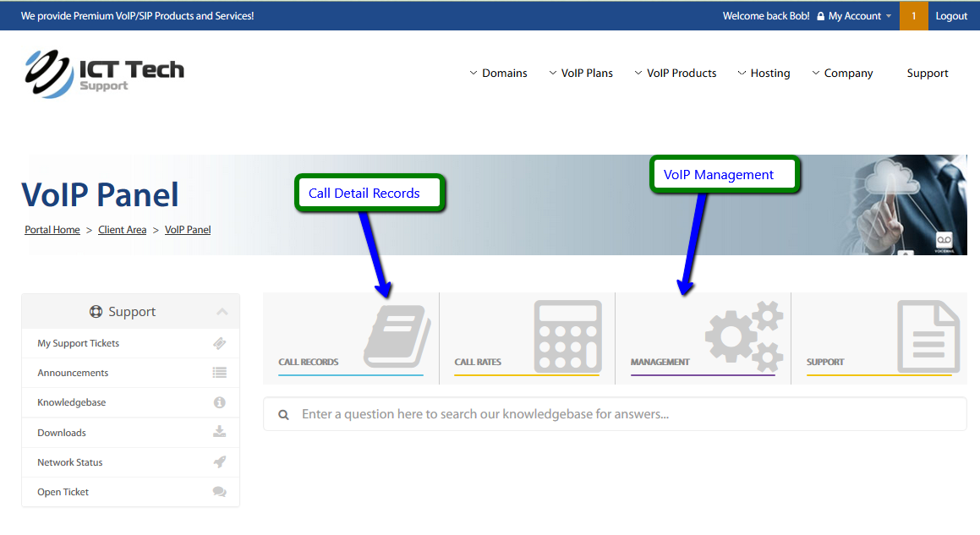The image size is (980, 535).
Task: Click the 'Welcome back Bob!' text
Action: coord(766,16)
